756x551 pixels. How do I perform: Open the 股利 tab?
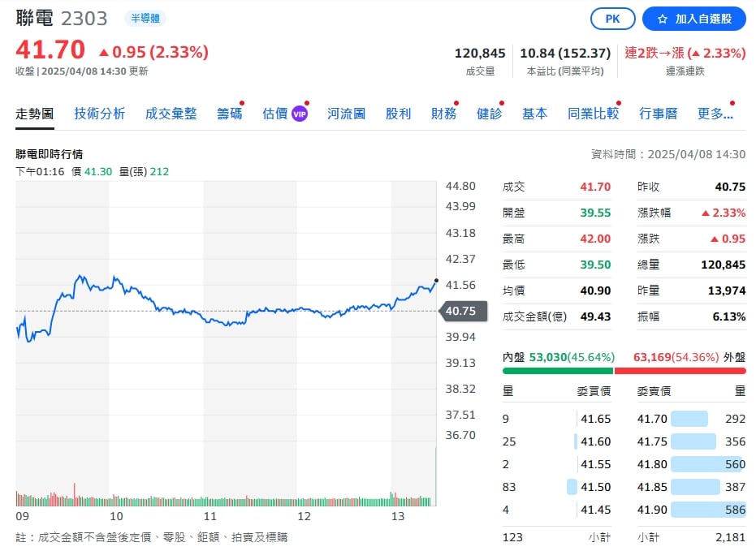398,114
